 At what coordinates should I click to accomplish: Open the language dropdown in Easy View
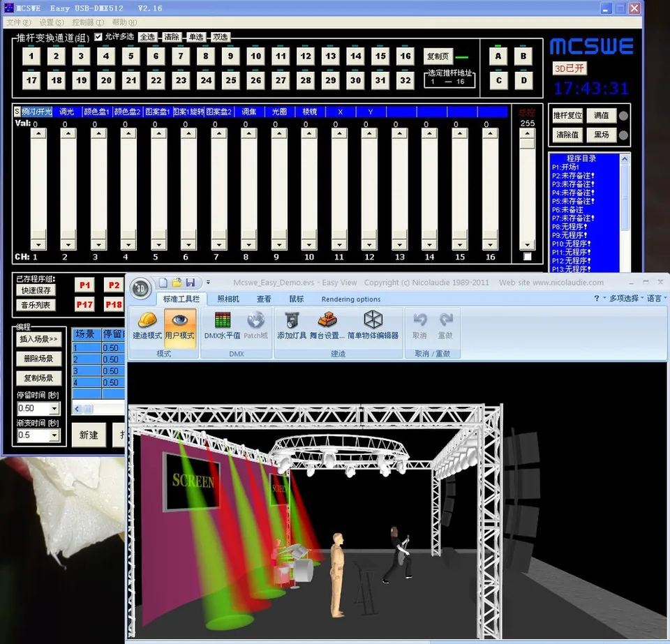click(x=656, y=298)
